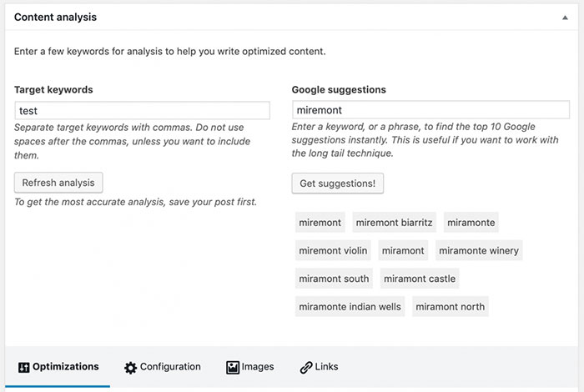
Task: Click the Google suggestions input field
Action: click(430, 110)
